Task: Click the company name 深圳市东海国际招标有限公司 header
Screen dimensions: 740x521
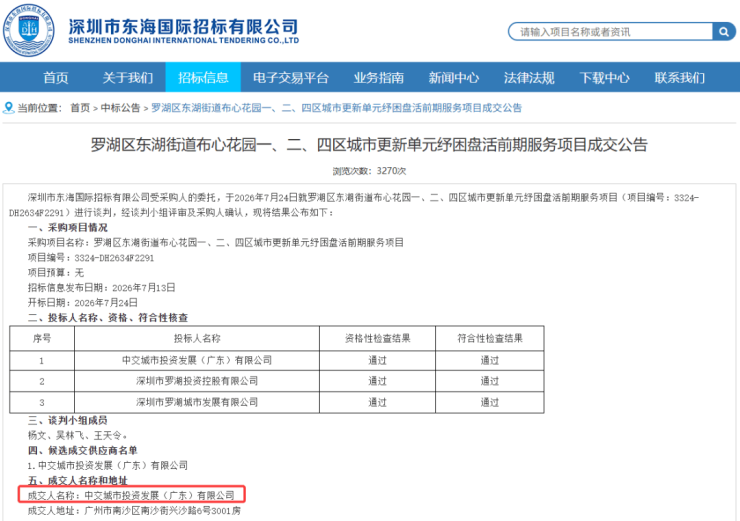Action: pos(184,26)
